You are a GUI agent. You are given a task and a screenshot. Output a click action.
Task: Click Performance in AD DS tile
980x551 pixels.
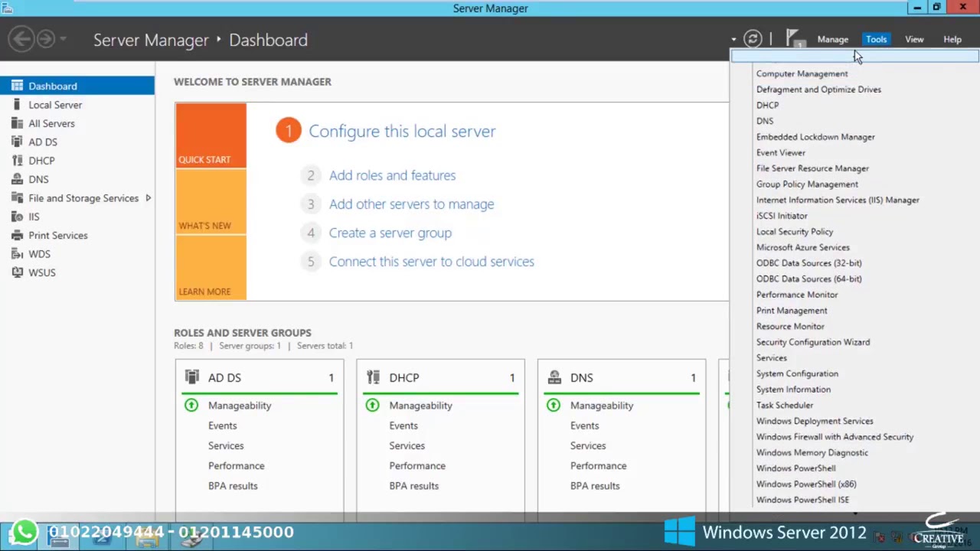click(x=236, y=465)
